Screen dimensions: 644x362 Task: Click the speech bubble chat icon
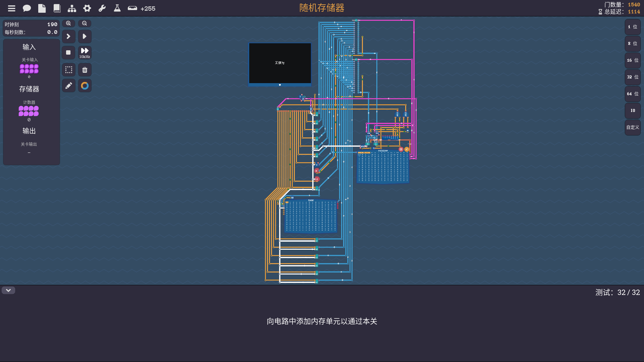coord(27,8)
